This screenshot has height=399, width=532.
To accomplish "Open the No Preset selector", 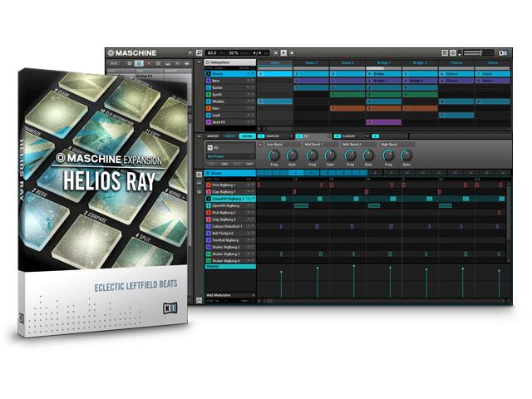I will click(x=230, y=156).
